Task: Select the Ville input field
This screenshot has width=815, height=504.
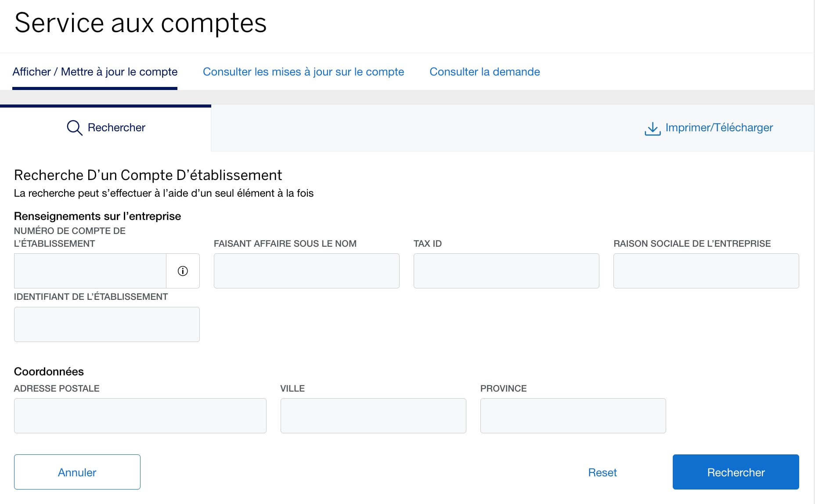Action: coord(373,416)
